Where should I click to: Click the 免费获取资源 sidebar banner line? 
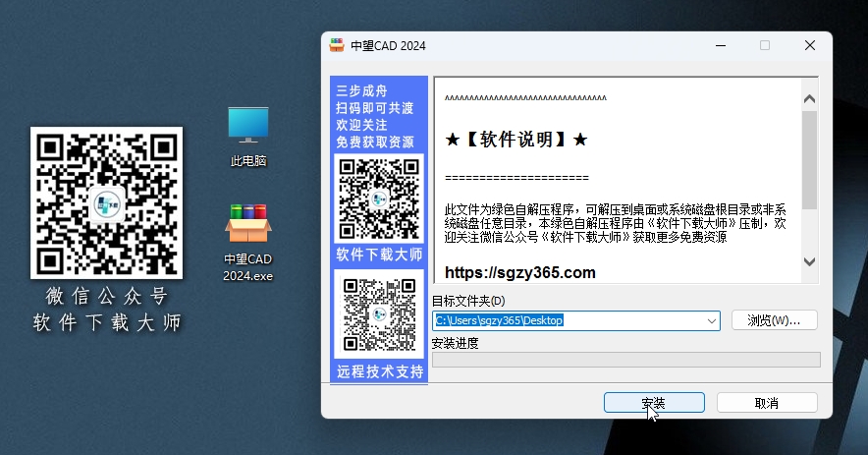(375, 142)
